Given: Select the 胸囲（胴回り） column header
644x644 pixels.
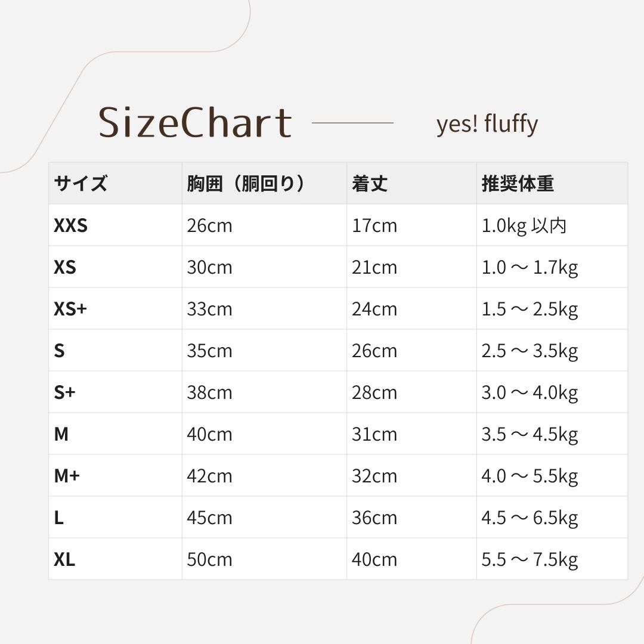Looking at the screenshot, I should 246,184.
